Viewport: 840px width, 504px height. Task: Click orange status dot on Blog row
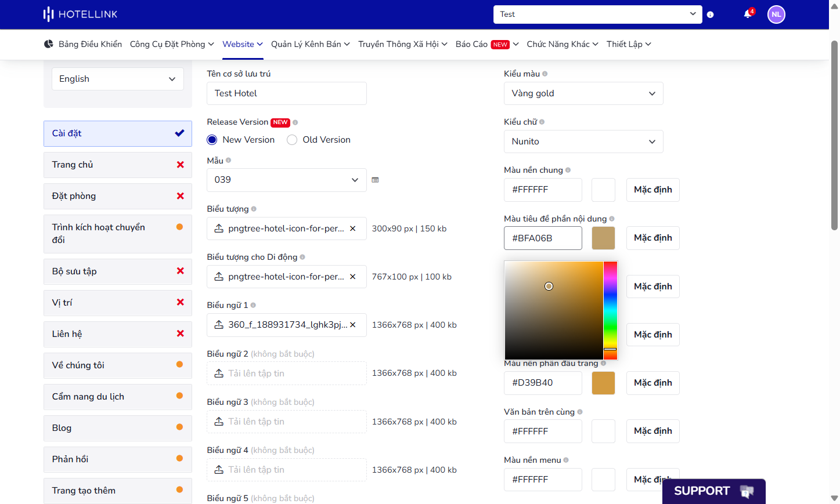pos(179,427)
